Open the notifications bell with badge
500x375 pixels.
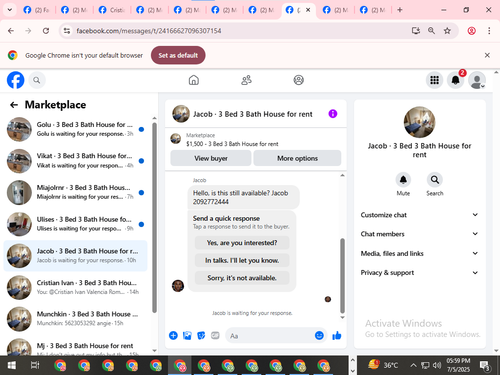(x=455, y=80)
